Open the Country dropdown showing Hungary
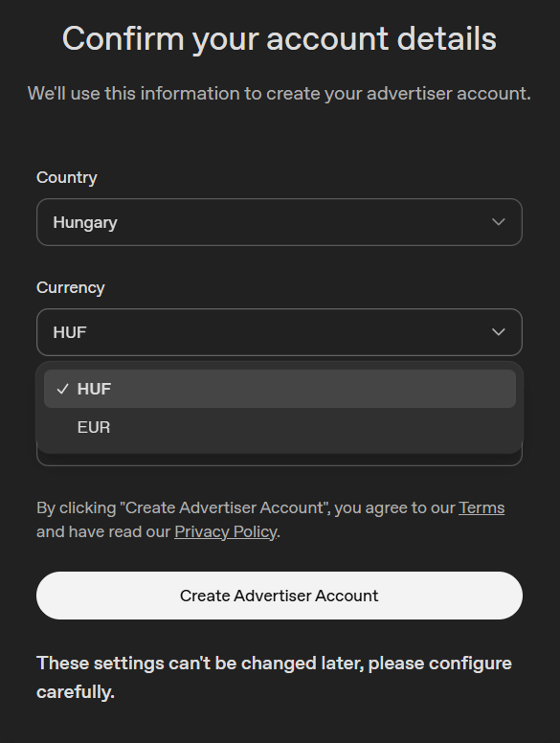560x743 pixels. coord(280,222)
